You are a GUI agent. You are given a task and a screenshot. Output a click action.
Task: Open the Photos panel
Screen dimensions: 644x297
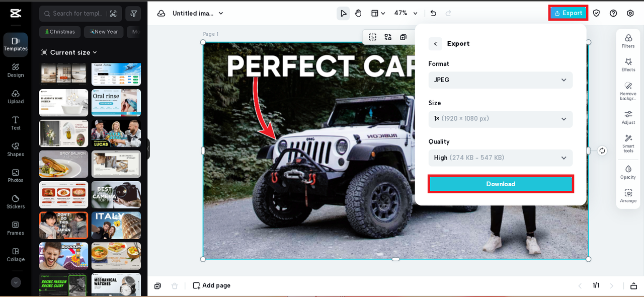16,176
